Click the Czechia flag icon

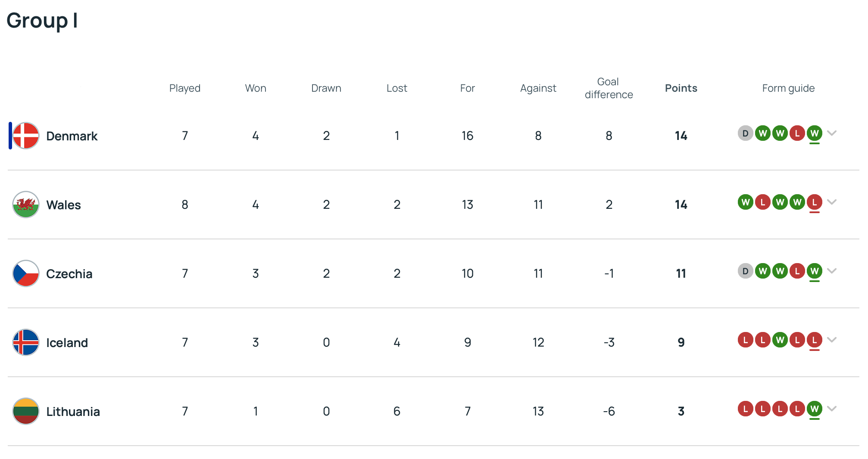tap(26, 273)
